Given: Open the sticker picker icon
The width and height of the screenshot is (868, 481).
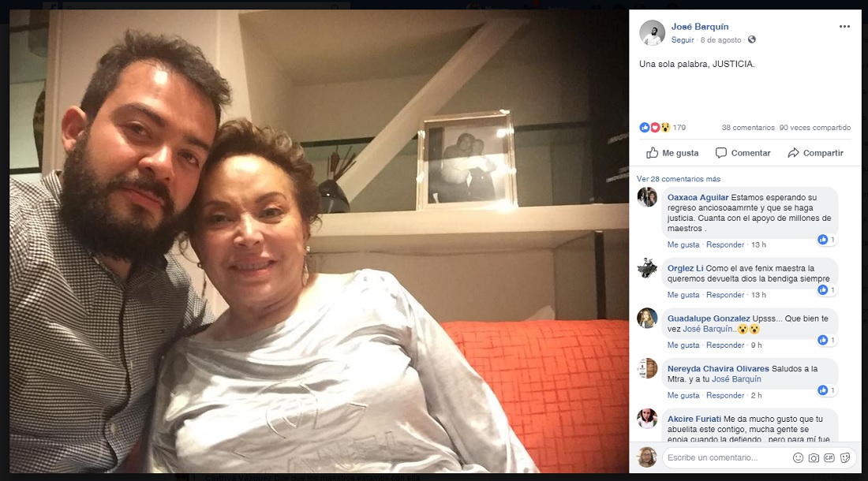Looking at the screenshot, I should (x=845, y=458).
